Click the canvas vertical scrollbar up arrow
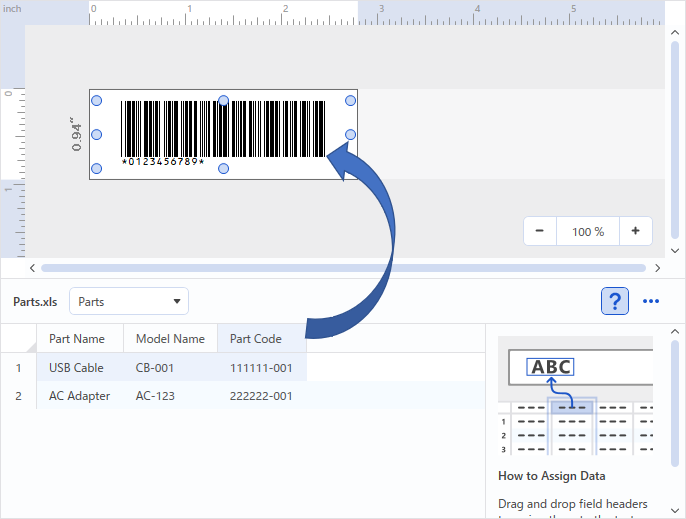The height and width of the screenshot is (519, 686). tap(676, 31)
